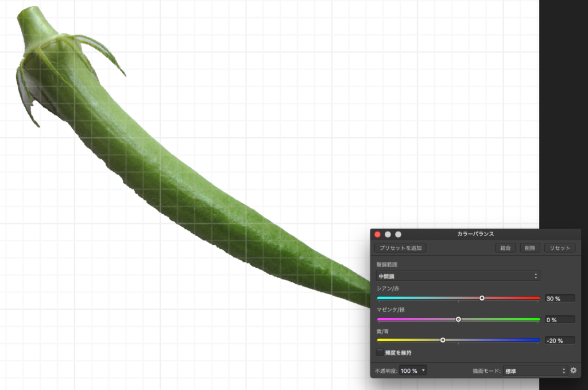Click the 30 % cyan/red value field
Screen dimensions: 588x390
(559, 299)
